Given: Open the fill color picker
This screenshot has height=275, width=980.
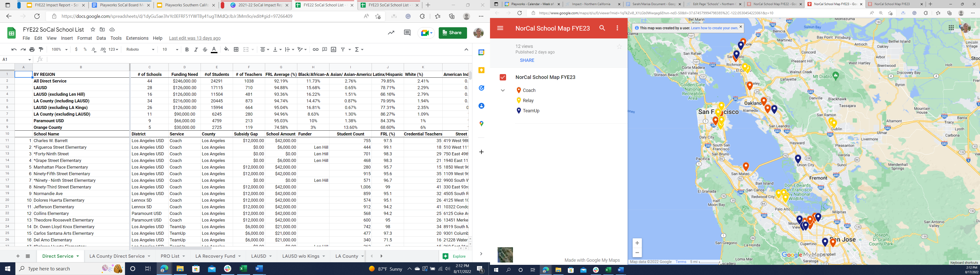Looking at the screenshot, I should tap(226, 49).
